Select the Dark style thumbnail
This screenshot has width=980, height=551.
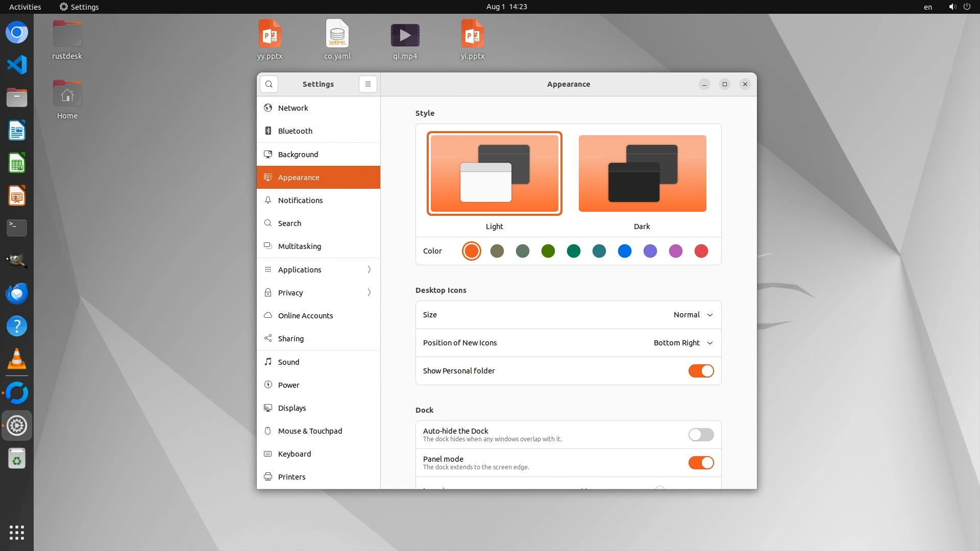pos(642,173)
